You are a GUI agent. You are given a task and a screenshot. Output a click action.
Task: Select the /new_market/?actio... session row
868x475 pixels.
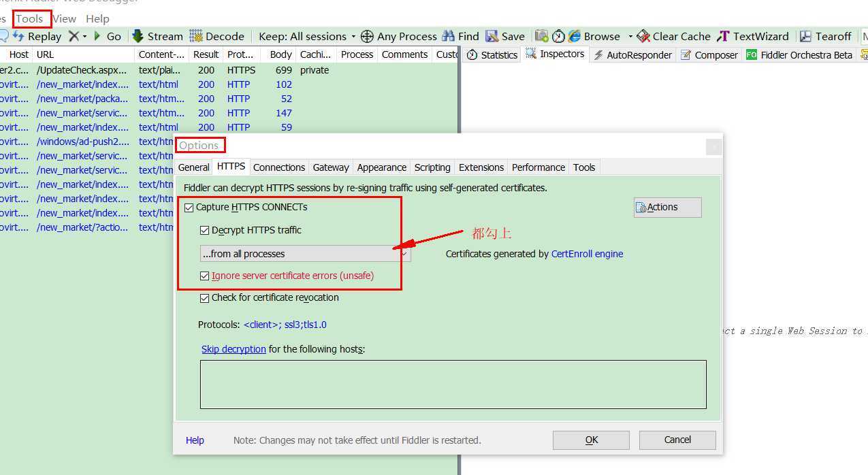pyautogui.click(x=86, y=227)
